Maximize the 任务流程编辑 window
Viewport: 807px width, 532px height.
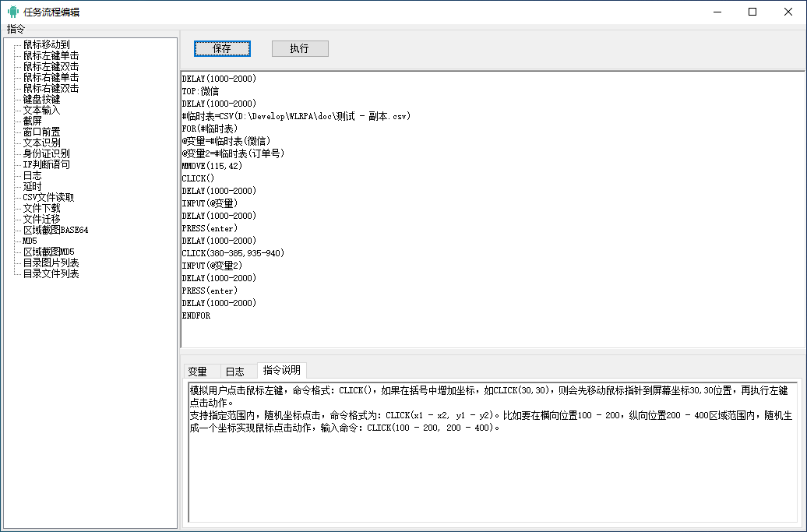tap(752, 12)
